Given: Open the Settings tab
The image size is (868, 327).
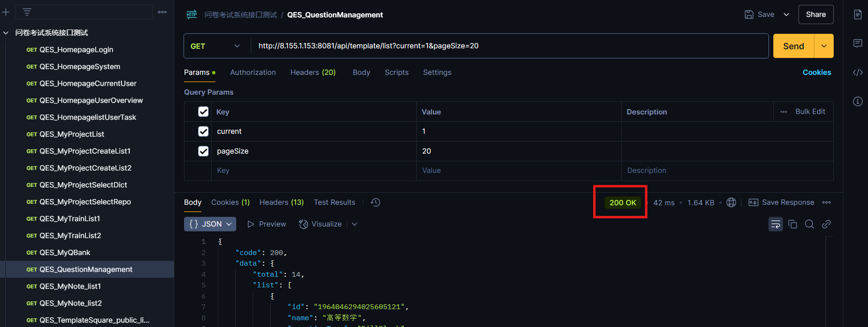Looking at the screenshot, I should (x=437, y=72).
